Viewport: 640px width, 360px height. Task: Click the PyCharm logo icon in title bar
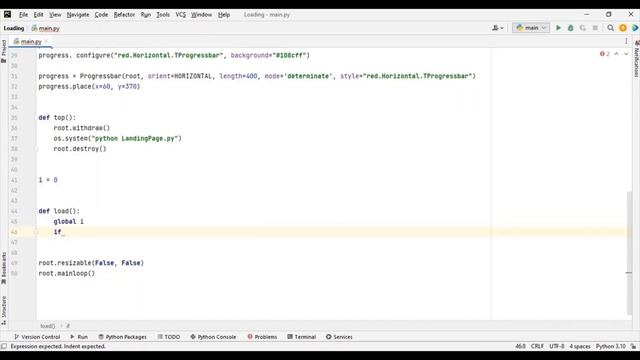[x=7, y=14]
